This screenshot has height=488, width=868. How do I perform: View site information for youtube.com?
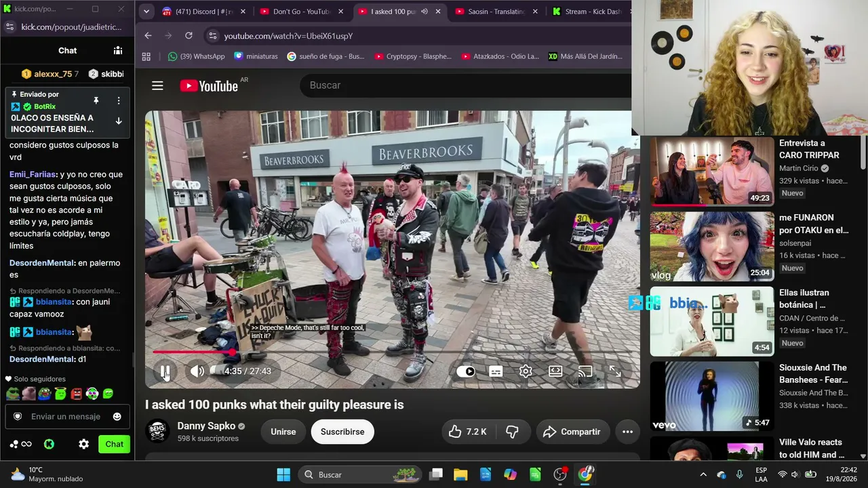(213, 35)
